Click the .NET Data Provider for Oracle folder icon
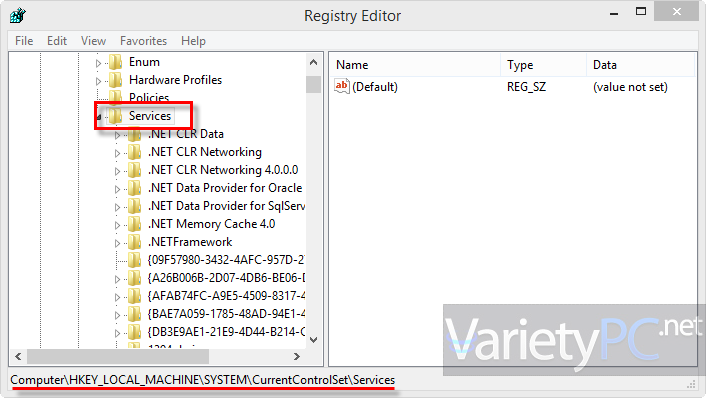The height and width of the screenshot is (398, 706). pyautogui.click(x=134, y=188)
